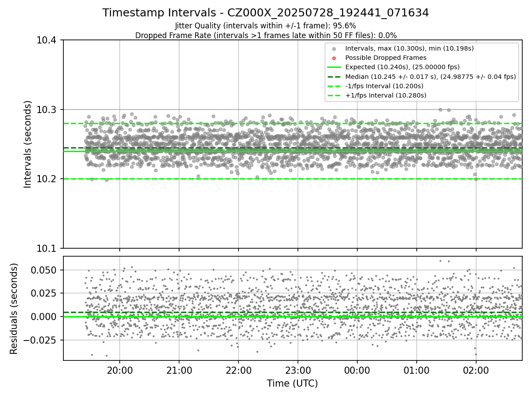Image resolution: width=532 pixels, height=399 pixels.
Task: Click the x-axis tick label 00:00
Action: pyautogui.click(x=357, y=370)
